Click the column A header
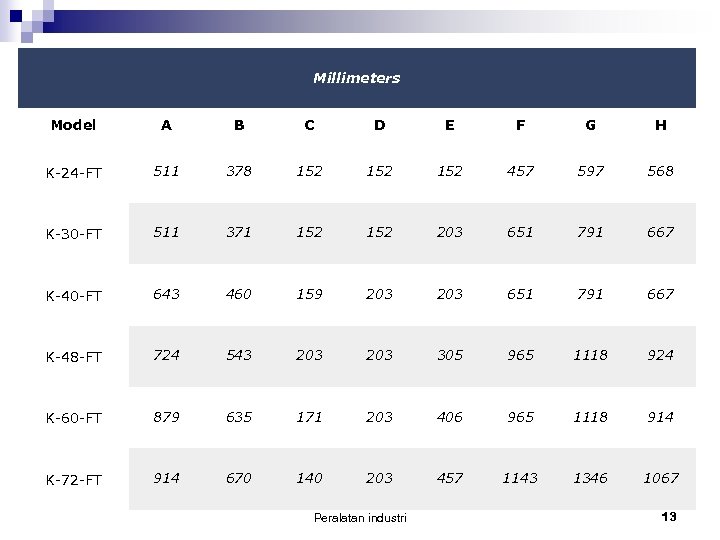The height and width of the screenshot is (540, 720). click(x=166, y=126)
